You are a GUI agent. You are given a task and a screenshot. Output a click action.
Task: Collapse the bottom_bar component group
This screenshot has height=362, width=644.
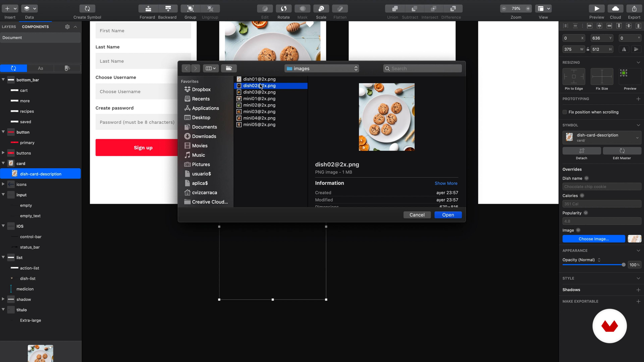click(3, 80)
